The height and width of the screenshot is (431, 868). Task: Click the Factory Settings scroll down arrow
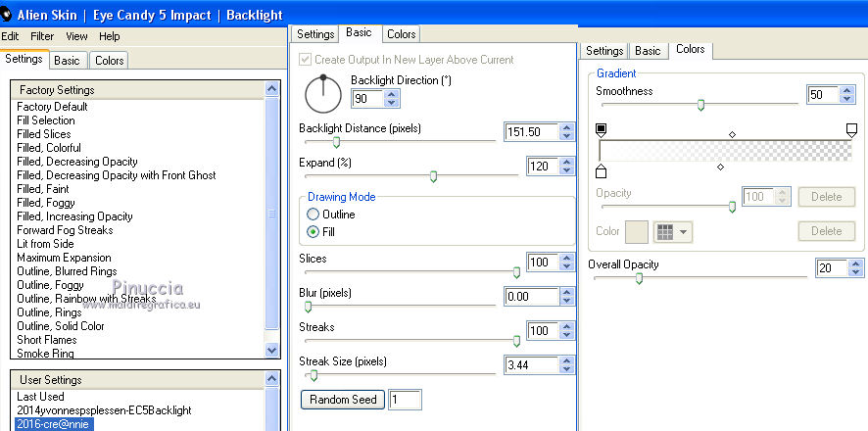coord(271,350)
